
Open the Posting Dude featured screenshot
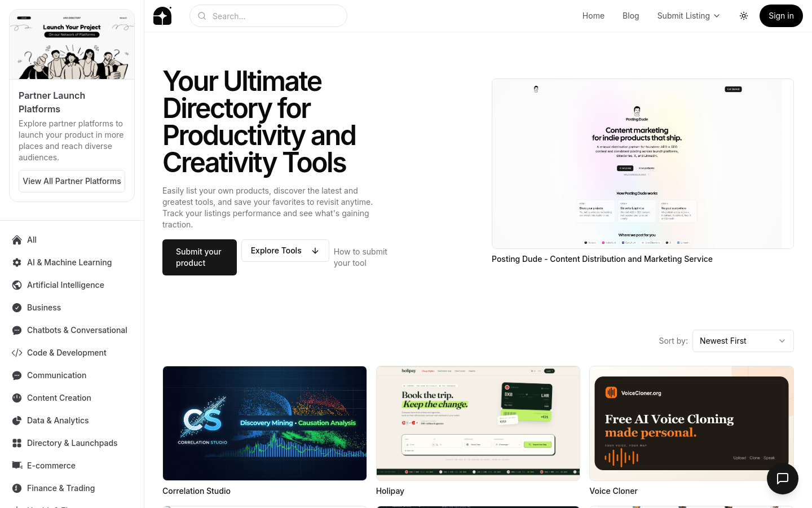point(643,164)
